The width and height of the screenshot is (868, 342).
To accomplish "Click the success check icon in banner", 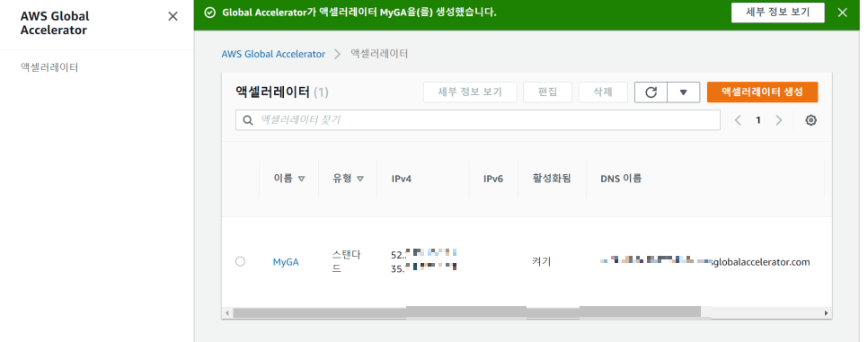I will click(x=209, y=13).
